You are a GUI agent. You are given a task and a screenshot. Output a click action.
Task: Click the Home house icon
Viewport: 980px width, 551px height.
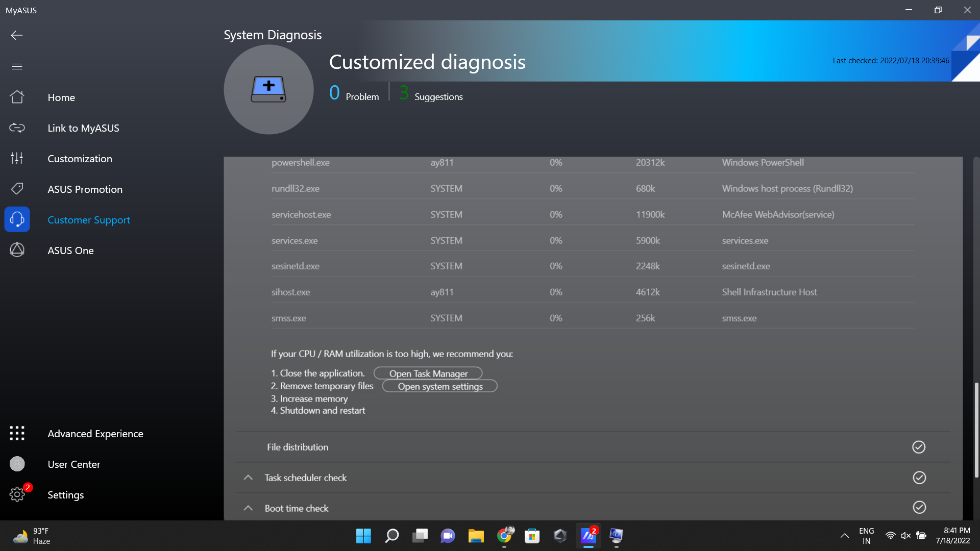pos(17,97)
